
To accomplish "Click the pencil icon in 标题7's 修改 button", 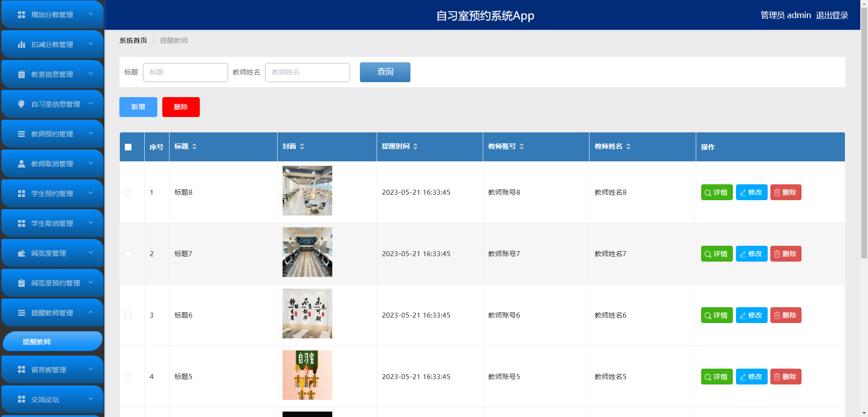I will click(742, 254).
